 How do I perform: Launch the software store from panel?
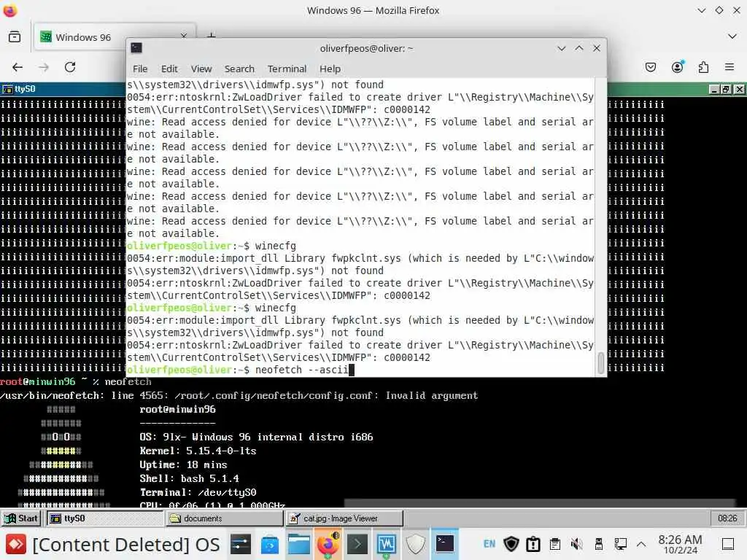tap(270, 544)
